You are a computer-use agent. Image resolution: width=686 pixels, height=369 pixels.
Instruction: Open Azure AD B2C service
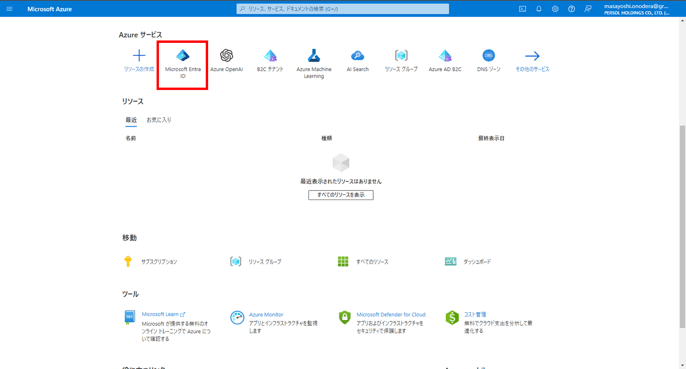coord(445,60)
